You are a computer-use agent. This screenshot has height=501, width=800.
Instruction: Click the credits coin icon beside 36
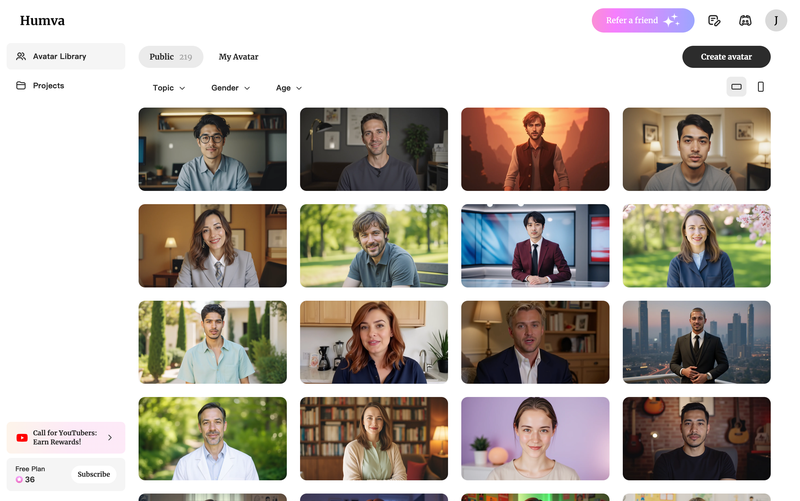(x=19, y=480)
